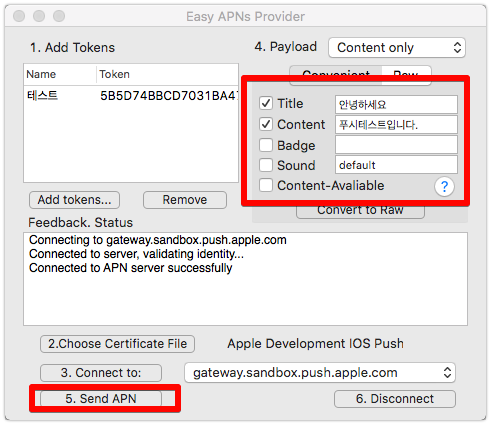Uncheck the Title checkbox

266,103
